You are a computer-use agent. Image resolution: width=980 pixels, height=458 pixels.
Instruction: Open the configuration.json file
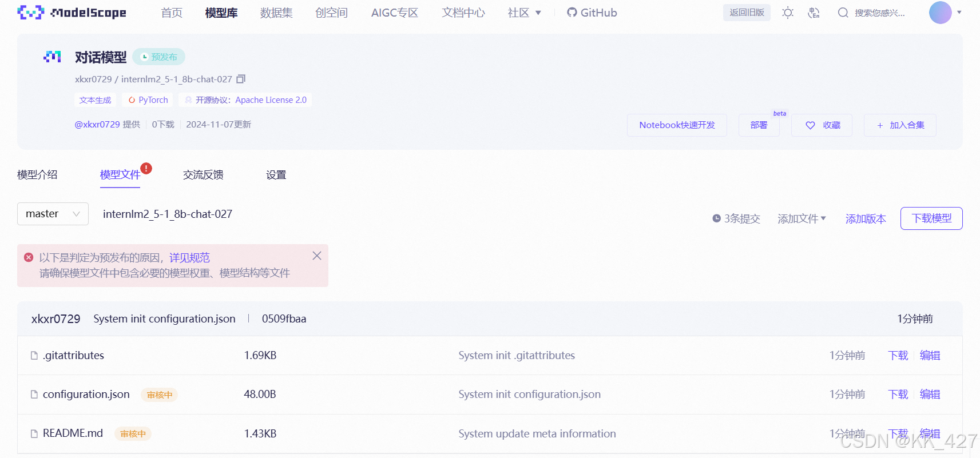point(86,395)
